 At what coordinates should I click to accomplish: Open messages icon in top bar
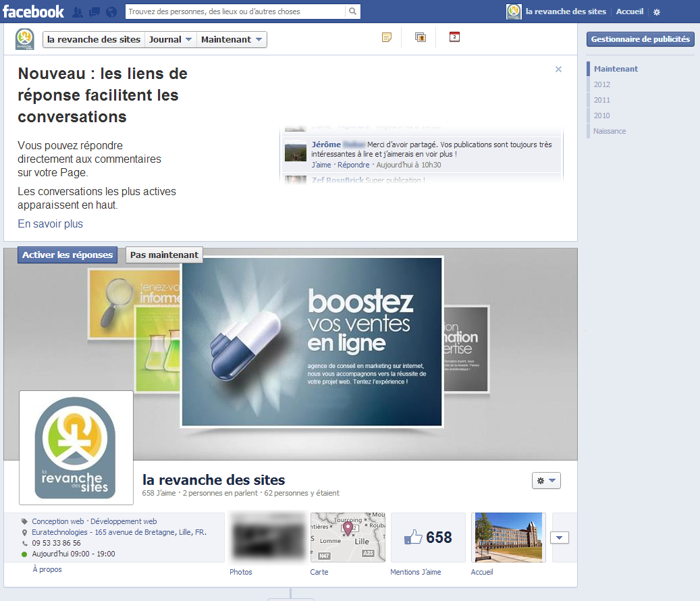95,12
